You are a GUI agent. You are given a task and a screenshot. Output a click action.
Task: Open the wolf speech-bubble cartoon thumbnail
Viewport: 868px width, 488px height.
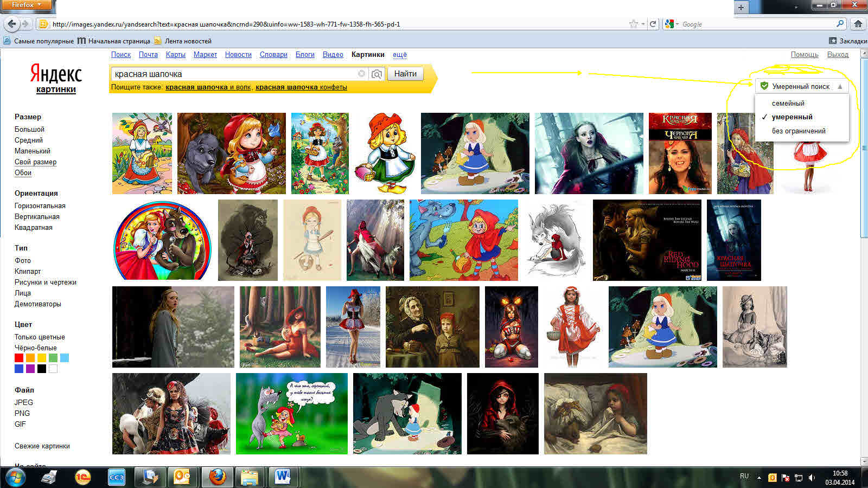click(x=292, y=414)
